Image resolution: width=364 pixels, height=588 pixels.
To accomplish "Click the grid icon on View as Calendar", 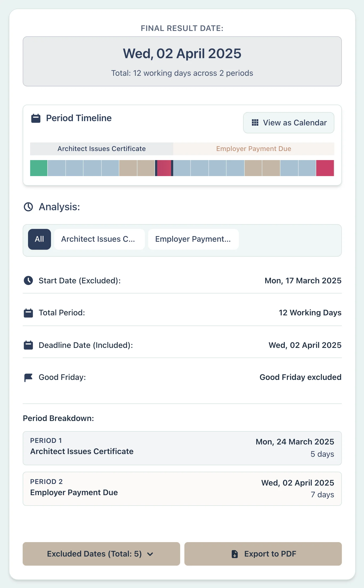I will pos(255,122).
